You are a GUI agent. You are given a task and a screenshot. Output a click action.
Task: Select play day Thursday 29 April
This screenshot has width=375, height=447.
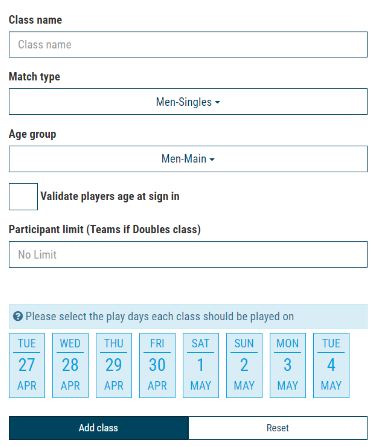pyautogui.click(x=114, y=365)
